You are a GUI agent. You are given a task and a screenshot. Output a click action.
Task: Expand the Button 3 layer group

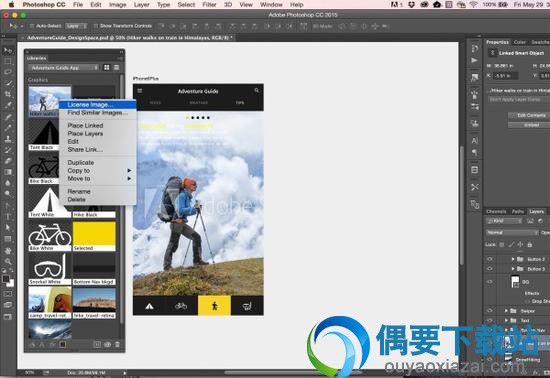pos(512,269)
